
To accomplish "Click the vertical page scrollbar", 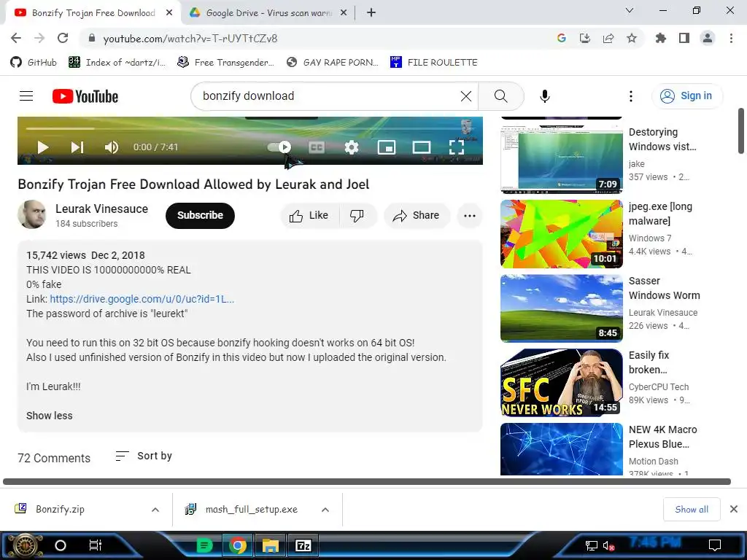I will pyautogui.click(x=741, y=131).
